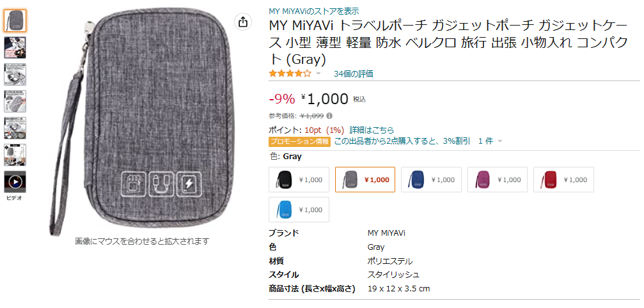Expand the promotion info chevron
644x308 pixels.
[x=500, y=141]
